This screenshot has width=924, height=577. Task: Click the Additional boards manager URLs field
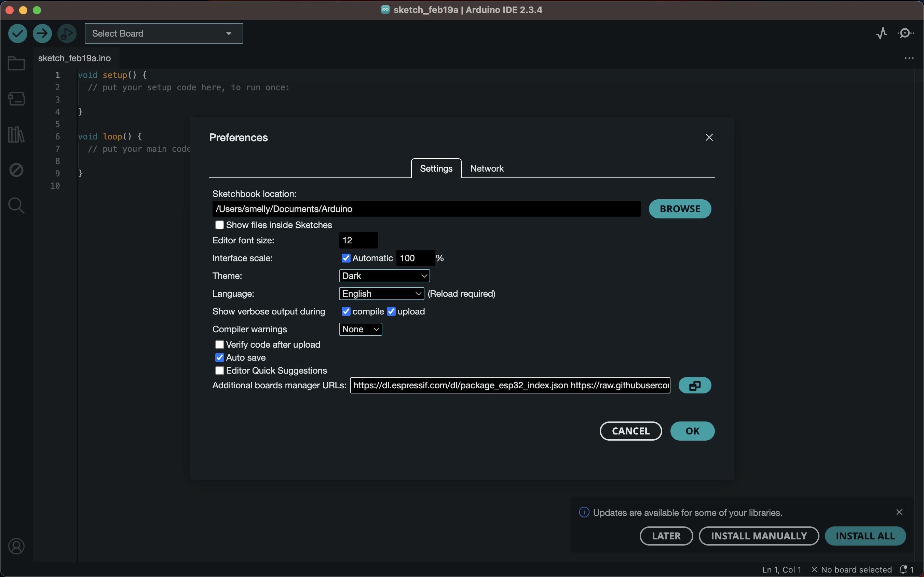510,386
